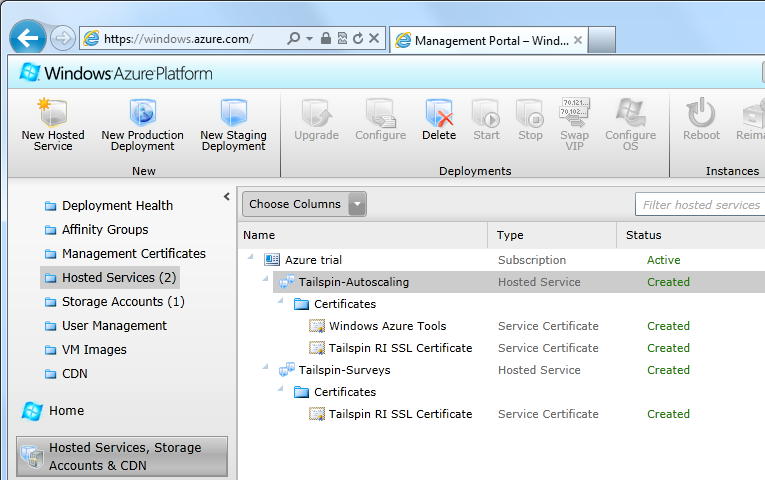Click the Configure deployment icon
The width and height of the screenshot is (765, 480).
click(x=381, y=112)
